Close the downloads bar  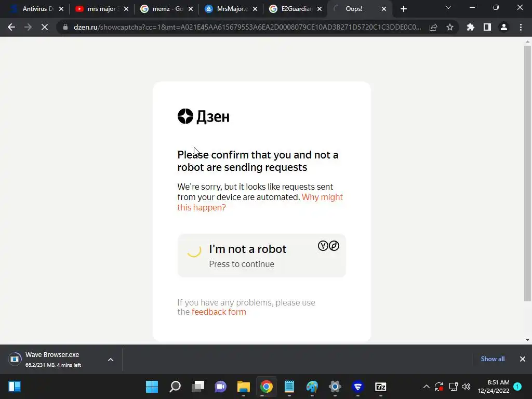click(x=523, y=359)
